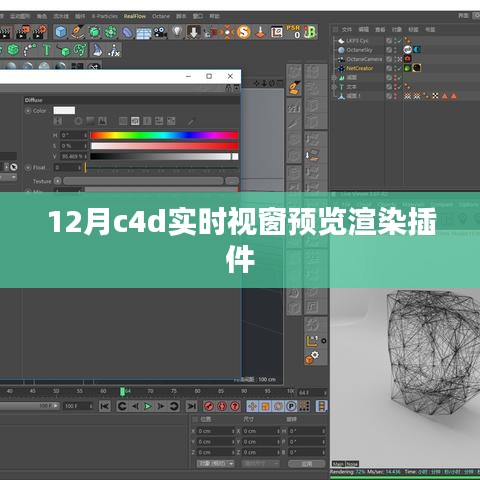Click the Apply button in Coordinates
The height and width of the screenshot is (480, 480).
click(x=306, y=463)
